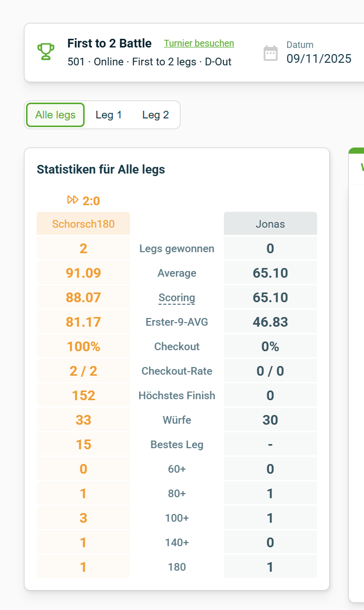364x610 pixels.
Task: Click the underlined Scoring label
Action: click(x=177, y=298)
